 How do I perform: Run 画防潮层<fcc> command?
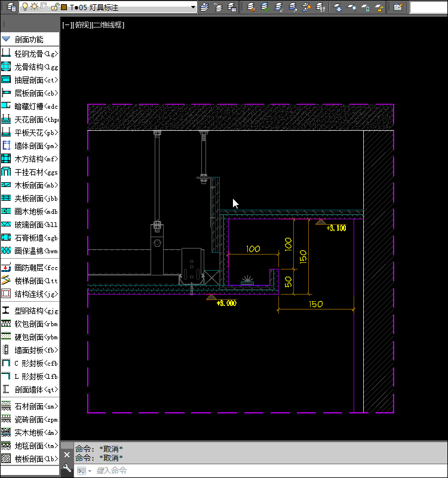pos(30,268)
